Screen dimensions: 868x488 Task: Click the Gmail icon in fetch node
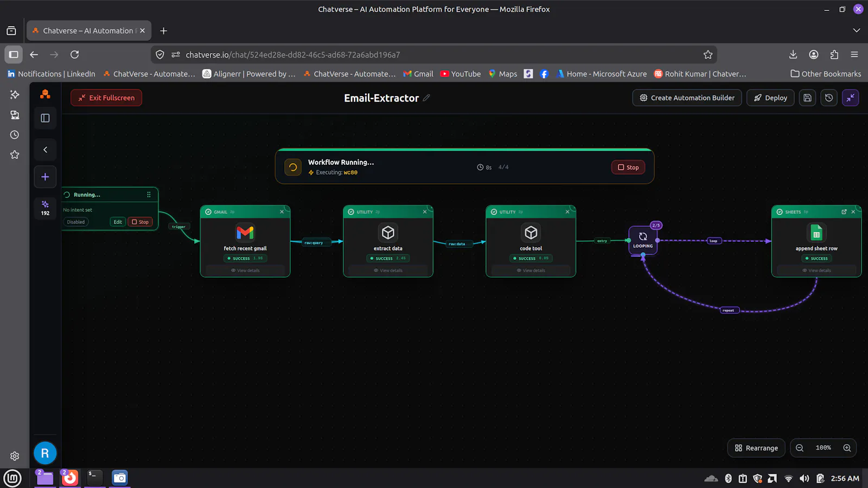[245, 233]
